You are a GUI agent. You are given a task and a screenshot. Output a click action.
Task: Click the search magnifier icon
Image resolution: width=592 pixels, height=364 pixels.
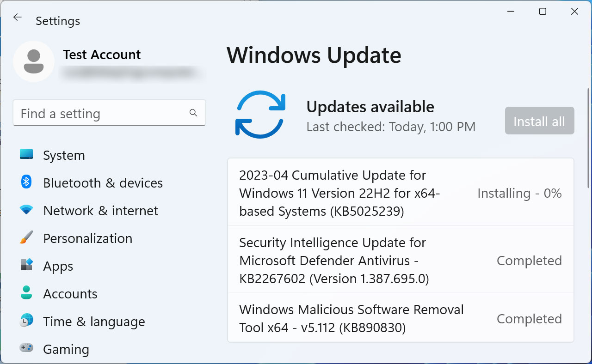(193, 113)
